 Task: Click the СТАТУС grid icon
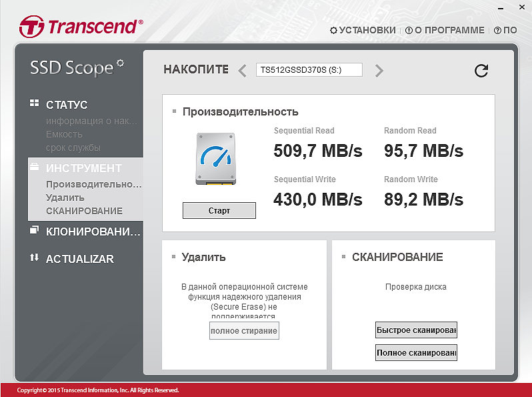click(34, 103)
